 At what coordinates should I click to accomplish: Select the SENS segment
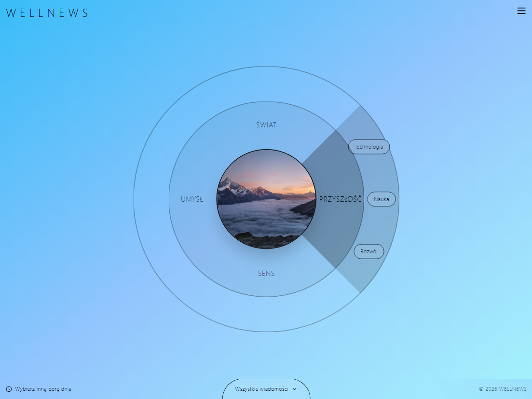click(x=266, y=274)
